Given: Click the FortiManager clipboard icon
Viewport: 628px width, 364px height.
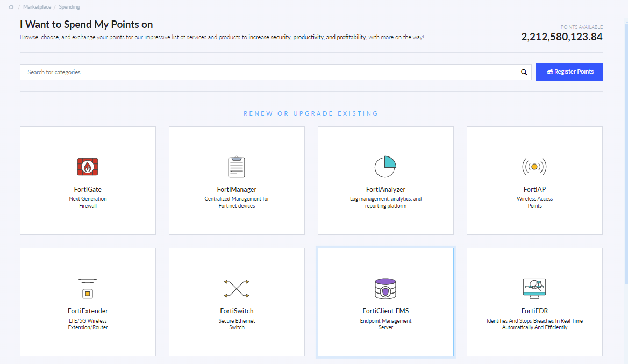Looking at the screenshot, I should click(237, 166).
